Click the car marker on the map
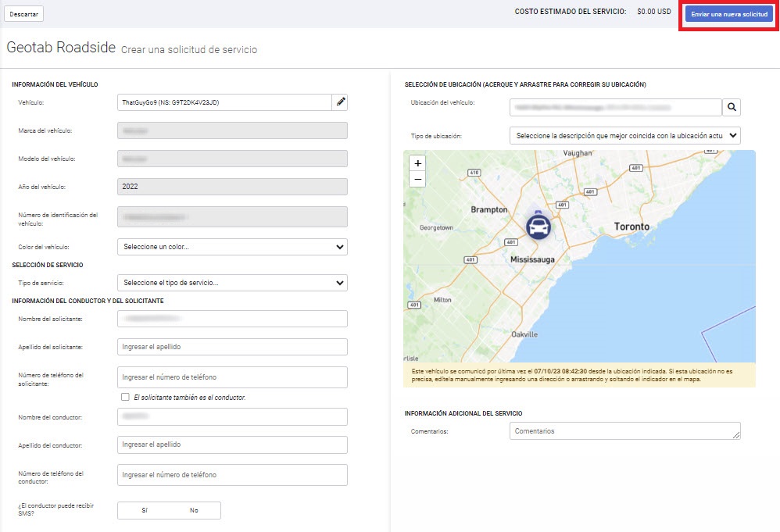 pos(538,227)
